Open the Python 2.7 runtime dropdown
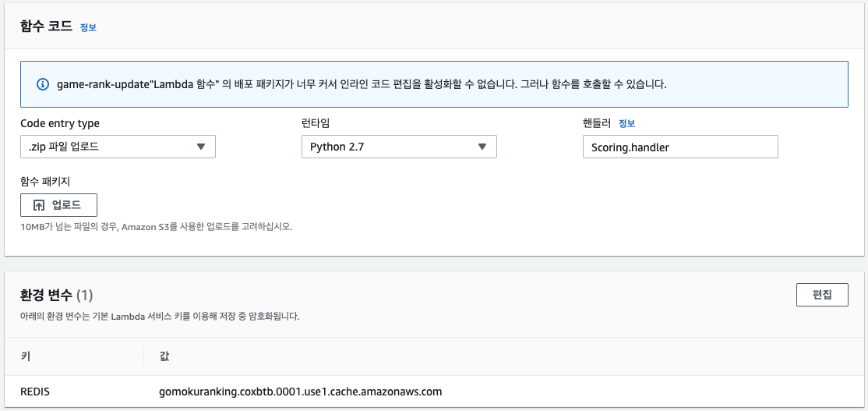This screenshot has width=868, height=411. [399, 147]
